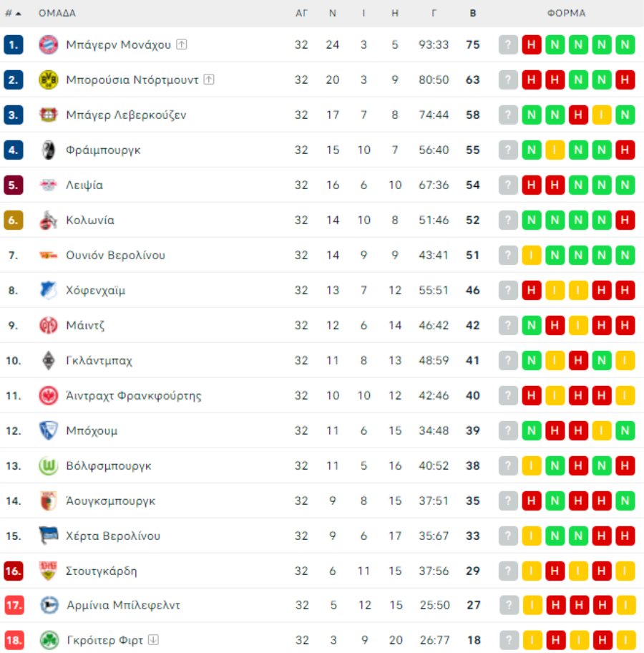Open the Ουνιόν Βερολίνου team link
The height and width of the screenshot is (653, 644).
(x=115, y=255)
